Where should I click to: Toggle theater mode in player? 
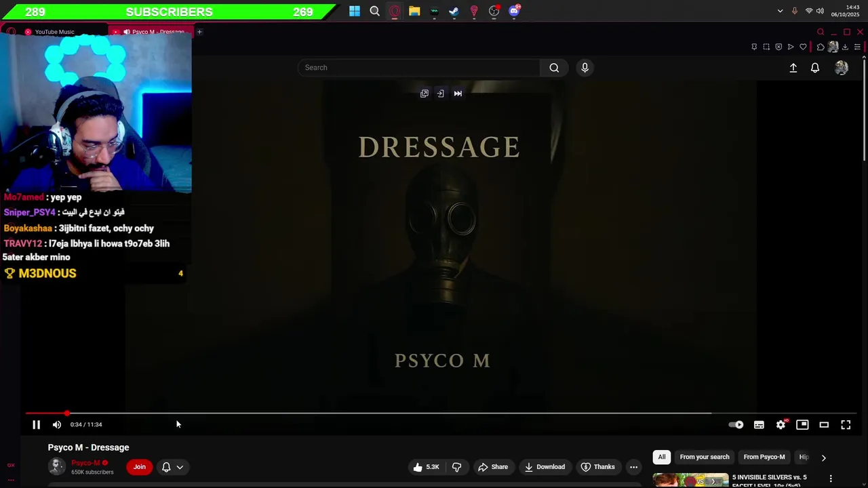[824, 425]
